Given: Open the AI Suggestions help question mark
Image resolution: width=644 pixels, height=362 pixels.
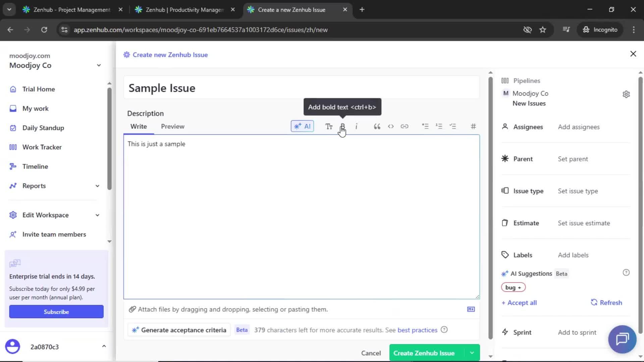Looking at the screenshot, I should coord(626,273).
